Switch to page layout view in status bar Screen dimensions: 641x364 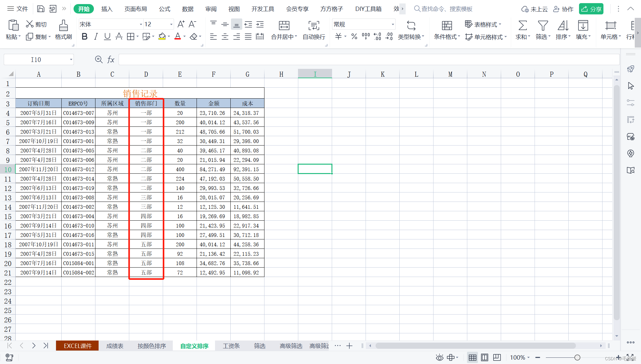485,357
